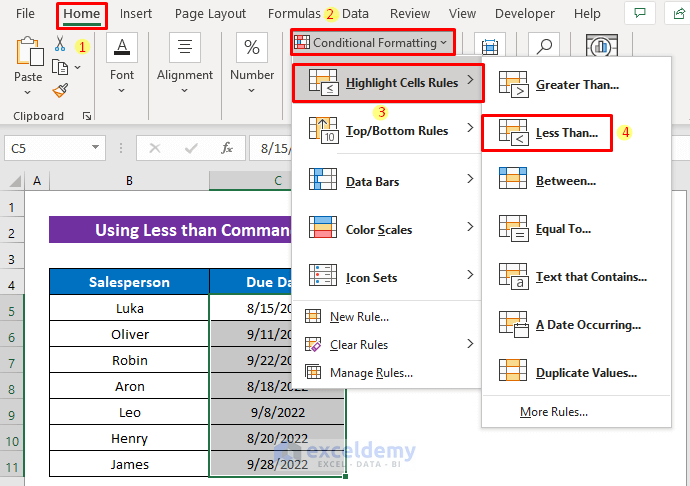
Task: Click the Share icon at top right
Action: click(x=677, y=13)
